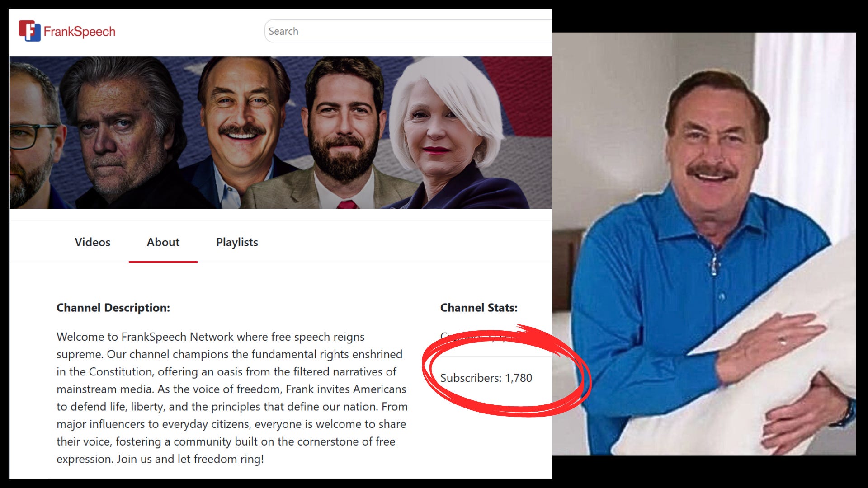Viewport: 868px width, 488px height.
Task: Click the Channel Stats heading
Action: pyautogui.click(x=479, y=308)
